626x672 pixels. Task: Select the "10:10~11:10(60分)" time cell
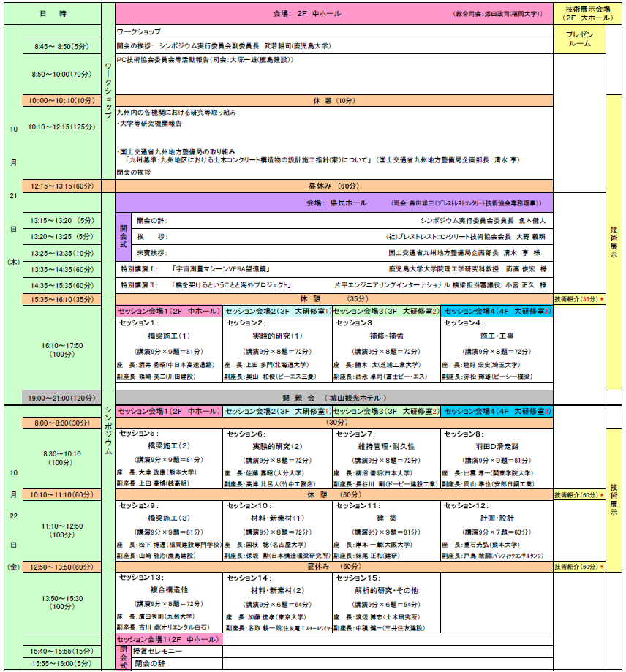point(62,495)
